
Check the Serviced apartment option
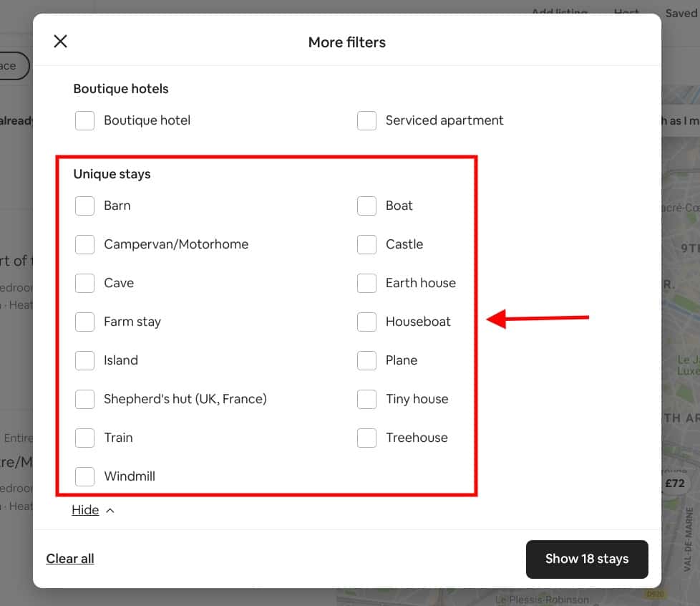[366, 120]
